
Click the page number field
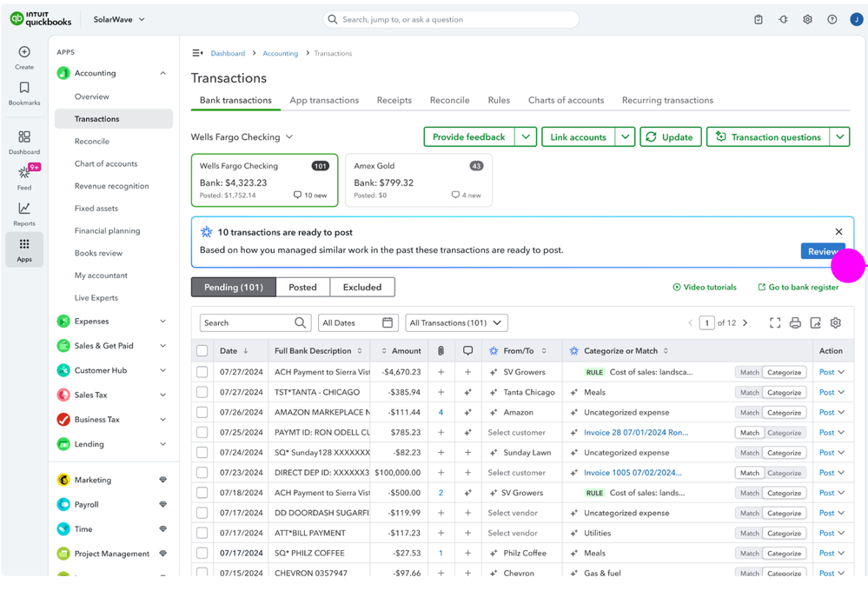[x=707, y=323]
